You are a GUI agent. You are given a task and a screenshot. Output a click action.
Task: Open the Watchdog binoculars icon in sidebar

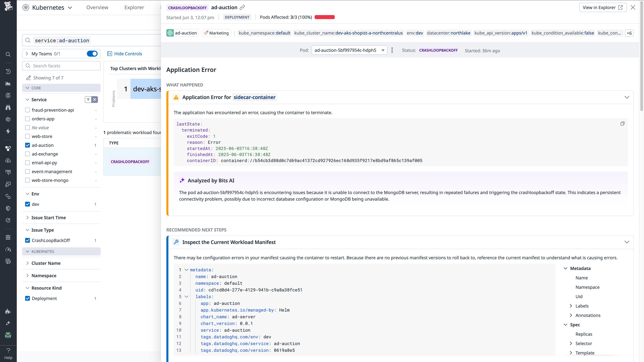click(8, 107)
